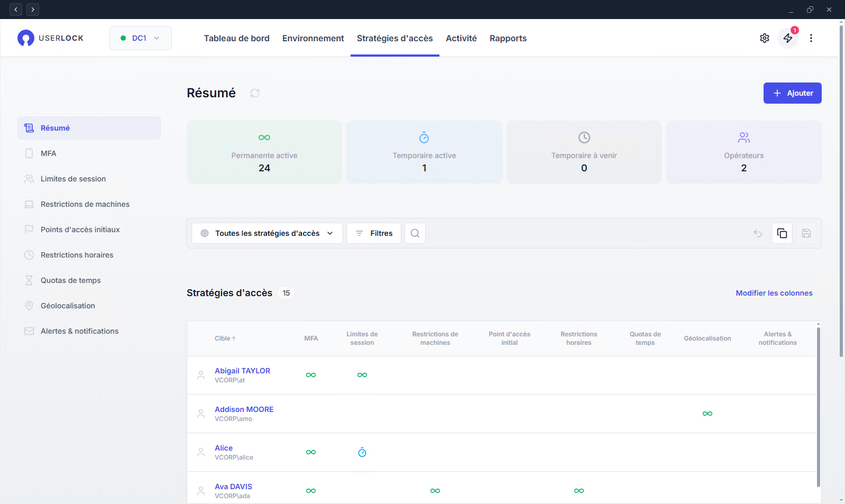845x504 pixels.
Task: Expand the DC1 server dropdown
Action: point(141,38)
